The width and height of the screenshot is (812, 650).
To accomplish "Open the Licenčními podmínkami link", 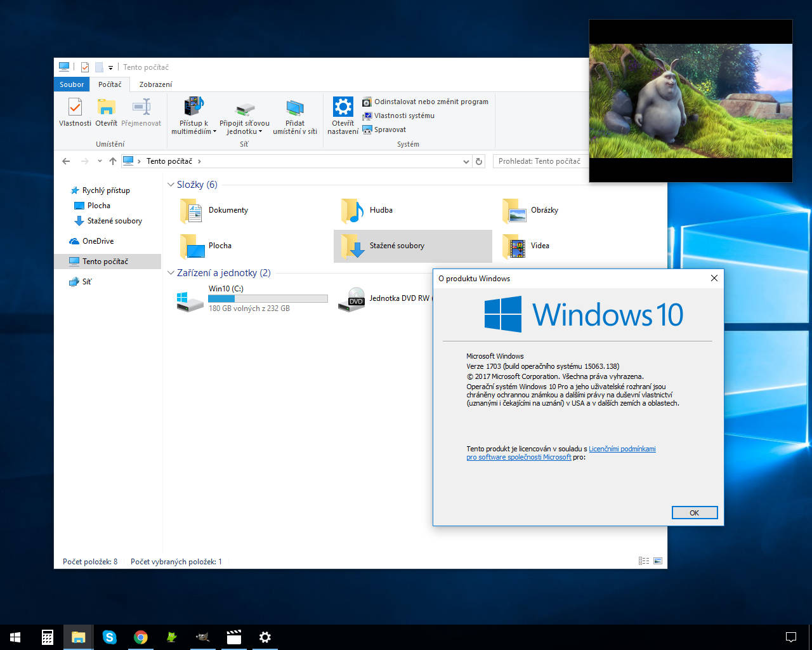I will 622,449.
